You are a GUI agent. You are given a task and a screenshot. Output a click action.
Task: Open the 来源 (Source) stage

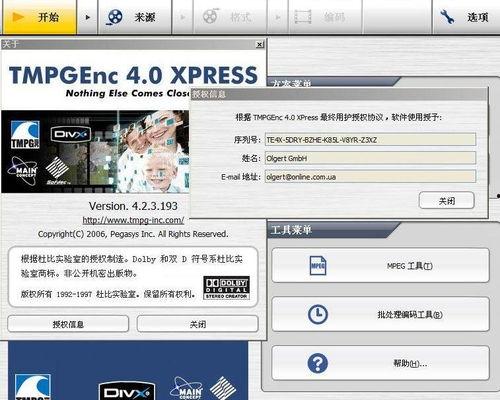pyautogui.click(x=134, y=17)
